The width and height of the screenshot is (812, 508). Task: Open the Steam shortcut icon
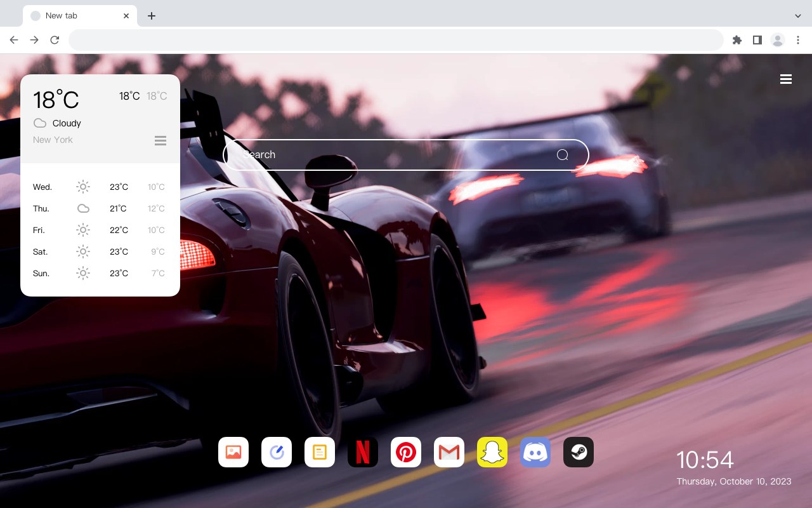(x=579, y=452)
